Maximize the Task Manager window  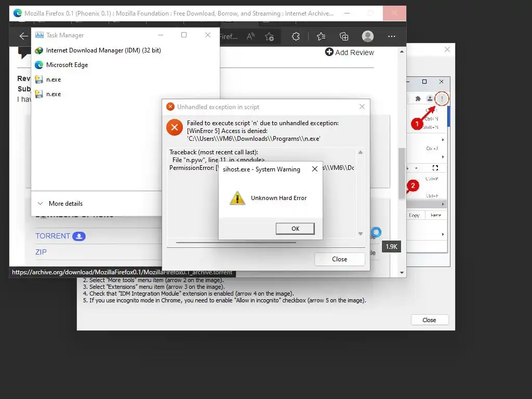(x=184, y=35)
